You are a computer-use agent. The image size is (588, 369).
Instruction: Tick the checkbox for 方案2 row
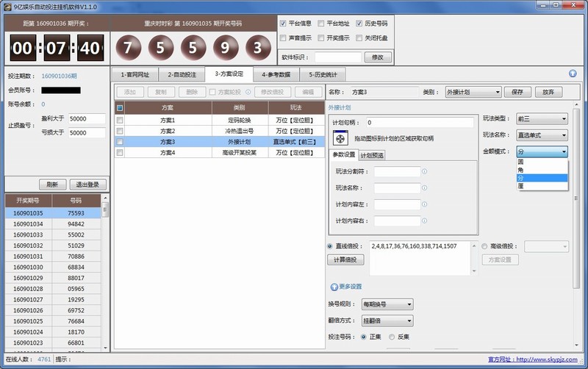click(120, 130)
